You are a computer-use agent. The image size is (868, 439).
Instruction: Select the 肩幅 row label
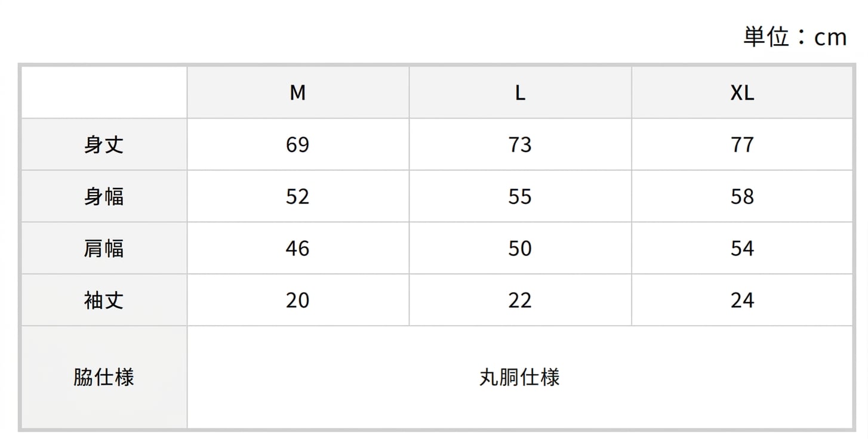click(x=104, y=248)
